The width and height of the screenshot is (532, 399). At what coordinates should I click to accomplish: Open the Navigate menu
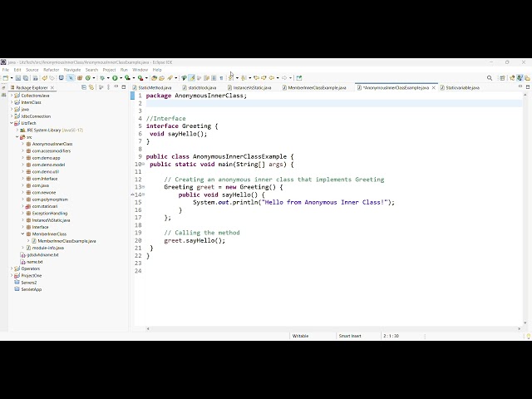coord(72,70)
